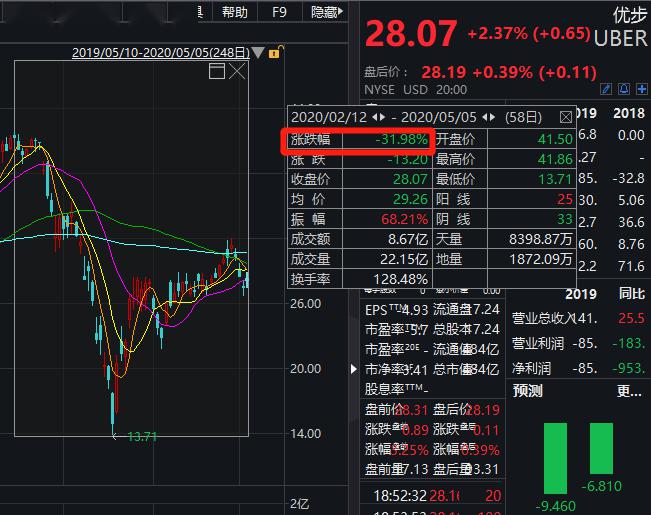Click the 阳线 25 cell
The height and width of the screenshot is (515, 651).
[x=504, y=199]
